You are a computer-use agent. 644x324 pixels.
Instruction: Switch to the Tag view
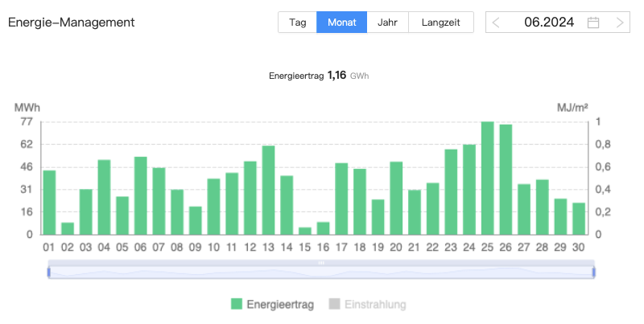tap(298, 23)
